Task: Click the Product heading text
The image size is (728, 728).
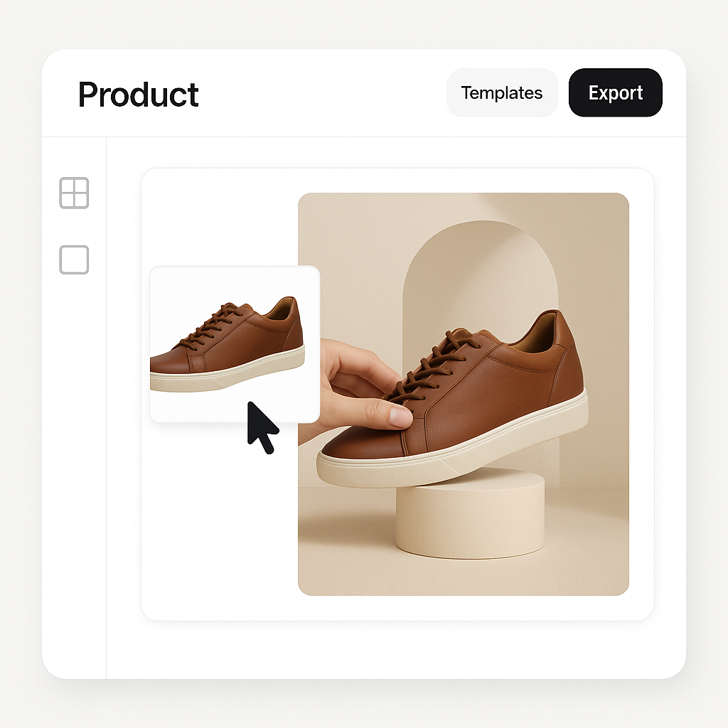Action: click(139, 95)
